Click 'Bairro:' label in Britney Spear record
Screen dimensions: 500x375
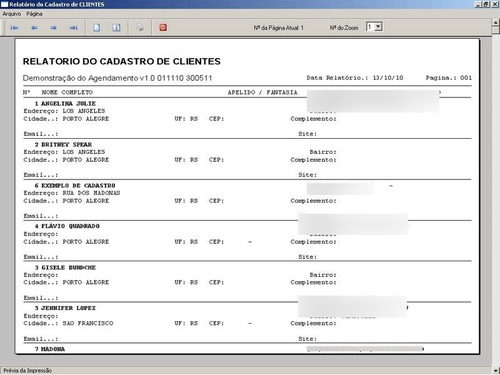[x=323, y=152]
